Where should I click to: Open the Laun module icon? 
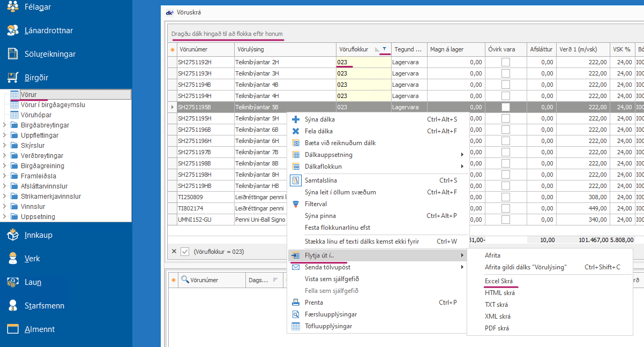click(x=13, y=282)
